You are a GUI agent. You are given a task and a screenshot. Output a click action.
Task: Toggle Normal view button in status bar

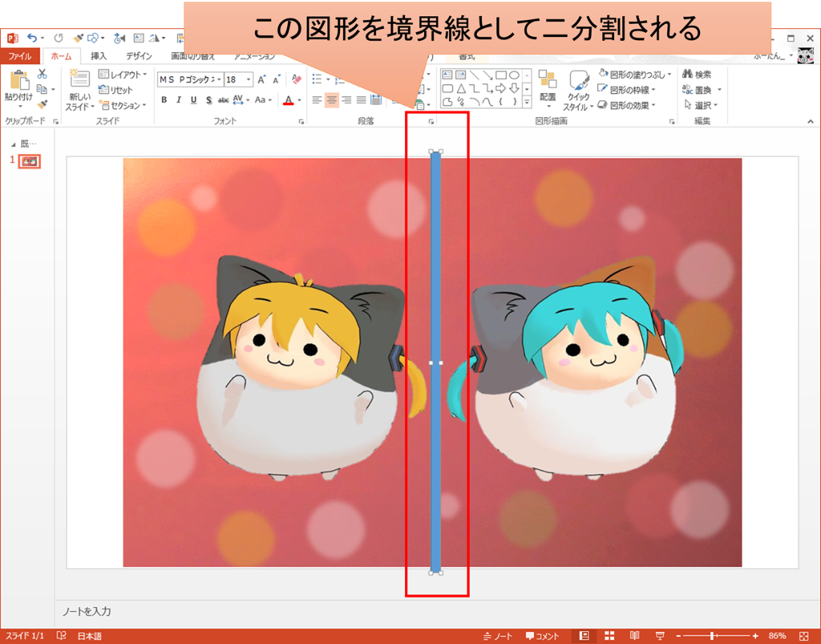click(584, 636)
